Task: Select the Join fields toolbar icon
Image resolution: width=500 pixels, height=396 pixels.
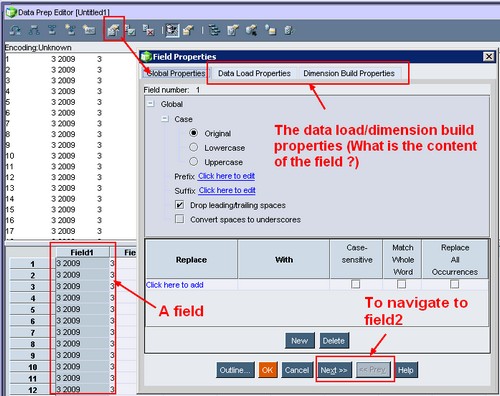Action: pos(52,30)
